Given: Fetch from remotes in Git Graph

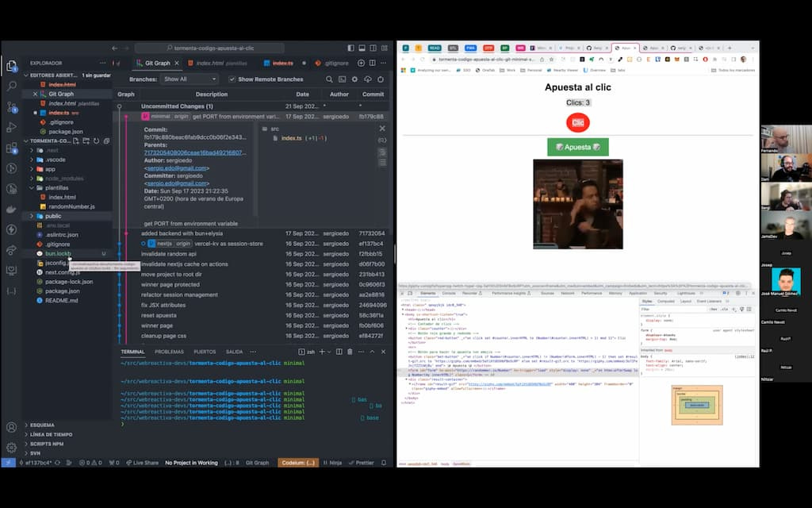Looking at the screenshot, I should click(x=368, y=79).
